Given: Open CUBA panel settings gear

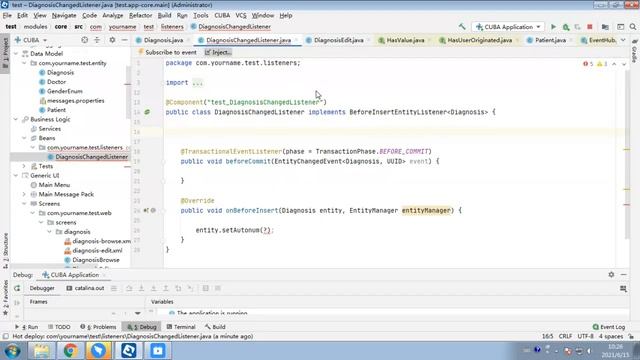Looking at the screenshot, I should (112, 40).
